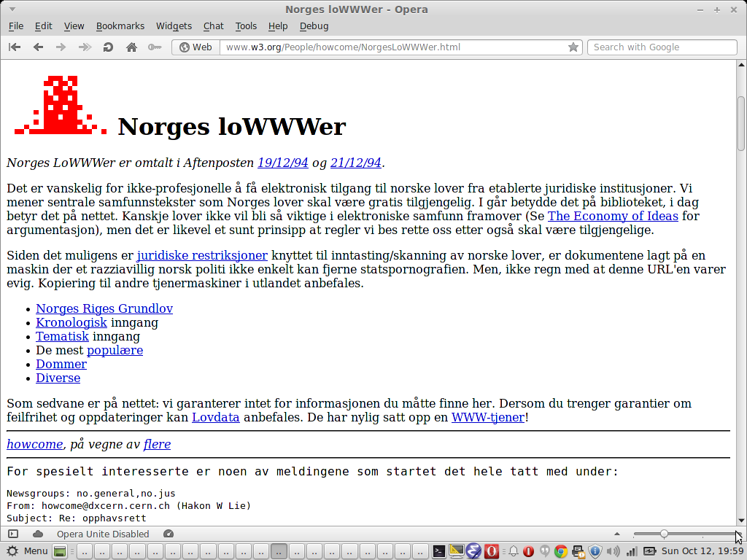Open the juridiske restriksjoner link
The image size is (747, 560).
(x=202, y=256)
